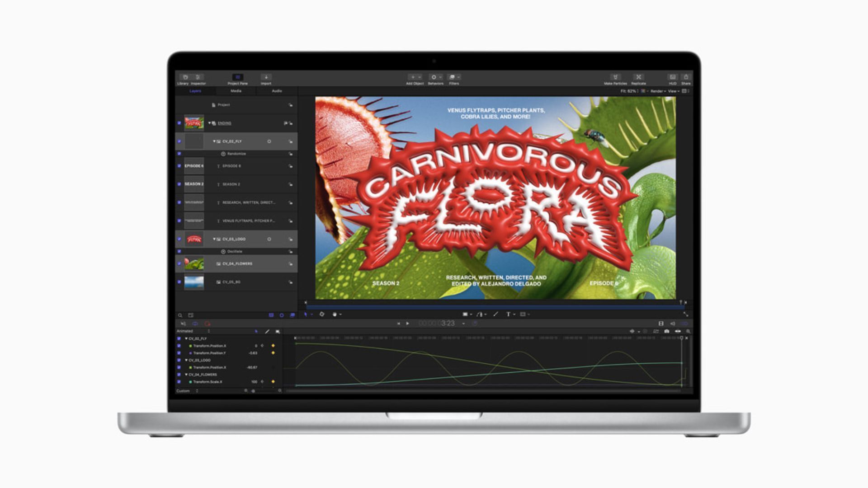
Task: Toggle the EPISODE 6 layer checkbox
Action: pos(179,166)
